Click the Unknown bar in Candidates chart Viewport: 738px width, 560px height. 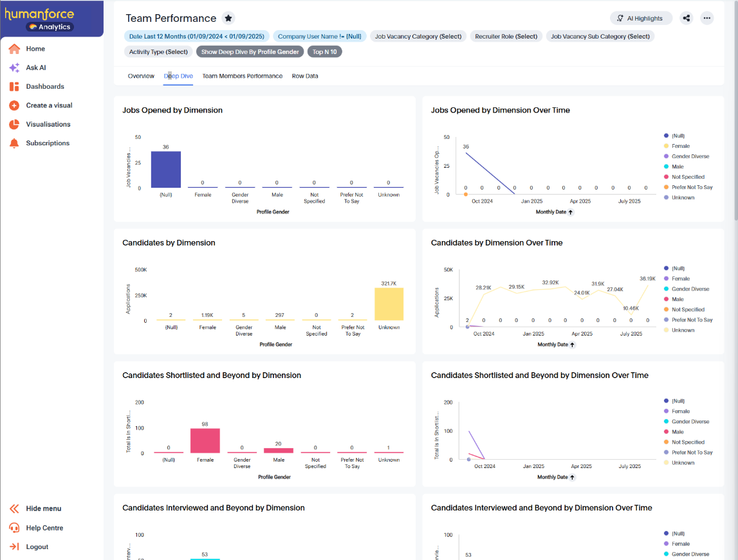click(x=389, y=304)
